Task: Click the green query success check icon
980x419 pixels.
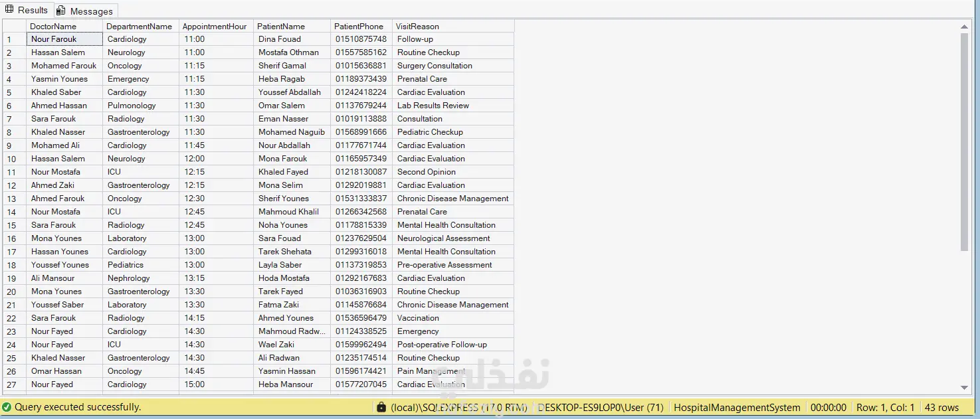Action: [7, 407]
